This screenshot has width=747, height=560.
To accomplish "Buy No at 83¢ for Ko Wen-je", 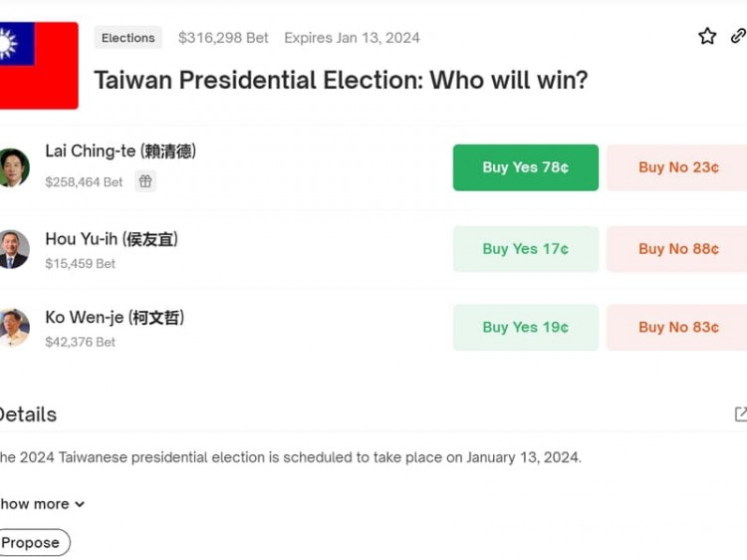I will click(x=677, y=328).
